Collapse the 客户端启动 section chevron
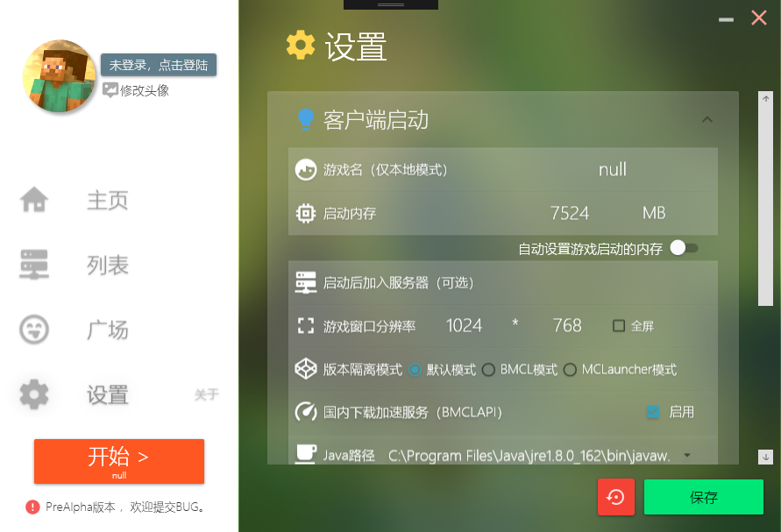Viewport: 781px width, 532px height. pos(707,119)
